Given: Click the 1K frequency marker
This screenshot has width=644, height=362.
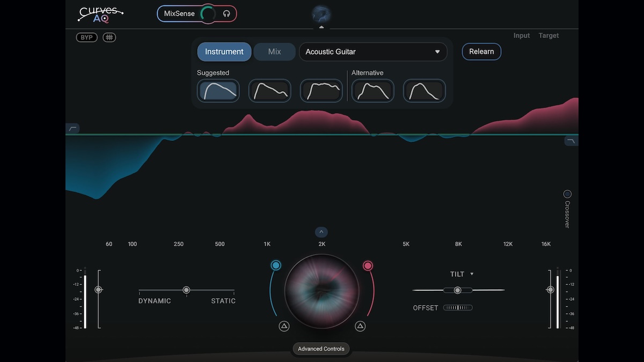Looking at the screenshot, I should (267, 244).
